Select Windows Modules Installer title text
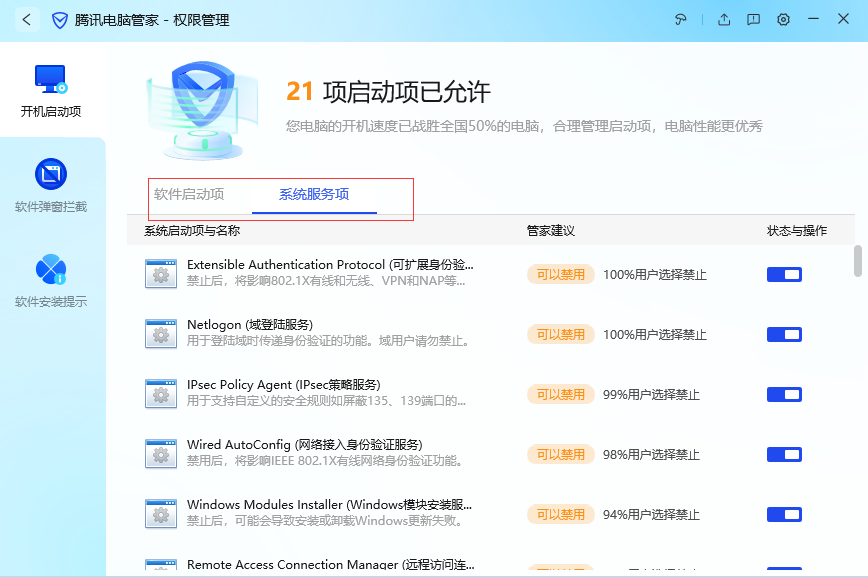 pyautogui.click(x=329, y=504)
